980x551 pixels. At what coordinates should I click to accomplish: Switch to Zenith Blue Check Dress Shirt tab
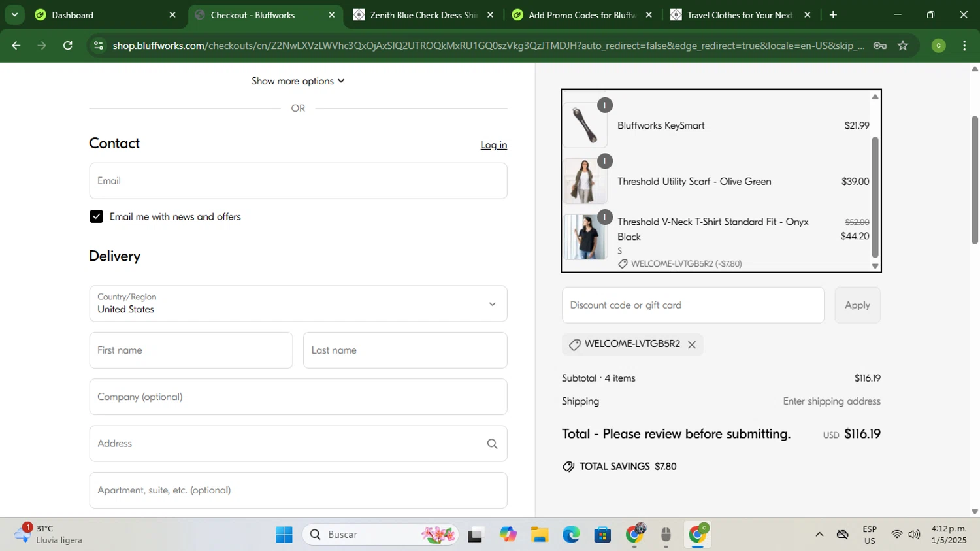pos(423,14)
